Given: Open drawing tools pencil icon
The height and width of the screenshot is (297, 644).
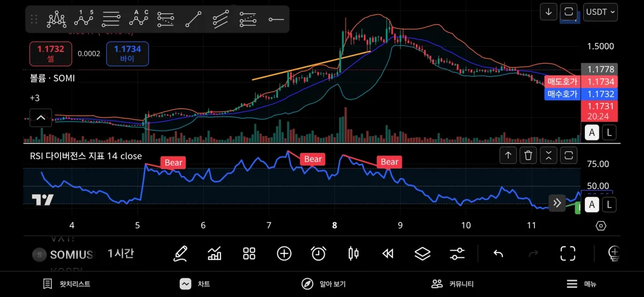Looking at the screenshot, I should click(x=180, y=254).
